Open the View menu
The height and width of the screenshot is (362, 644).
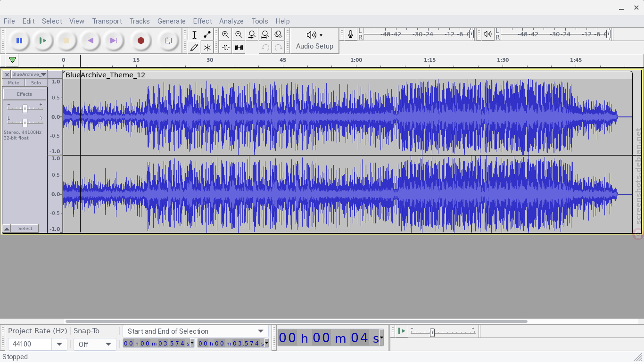(x=77, y=21)
